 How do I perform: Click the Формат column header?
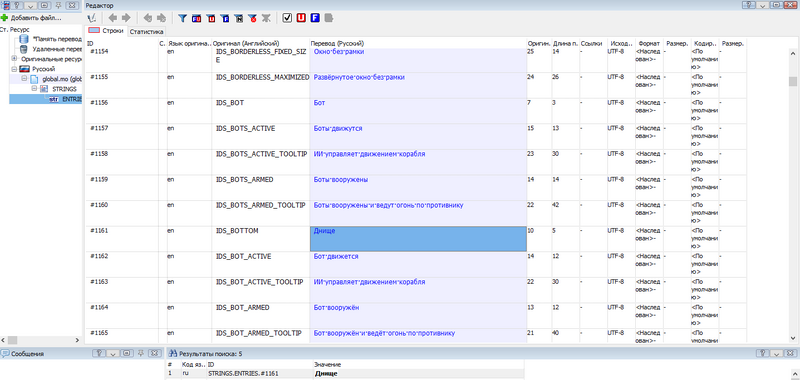pyautogui.click(x=649, y=44)
